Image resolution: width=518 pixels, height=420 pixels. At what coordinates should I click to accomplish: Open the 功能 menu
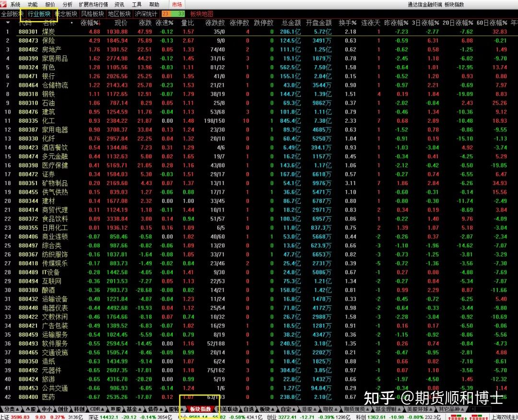[33, 4]
